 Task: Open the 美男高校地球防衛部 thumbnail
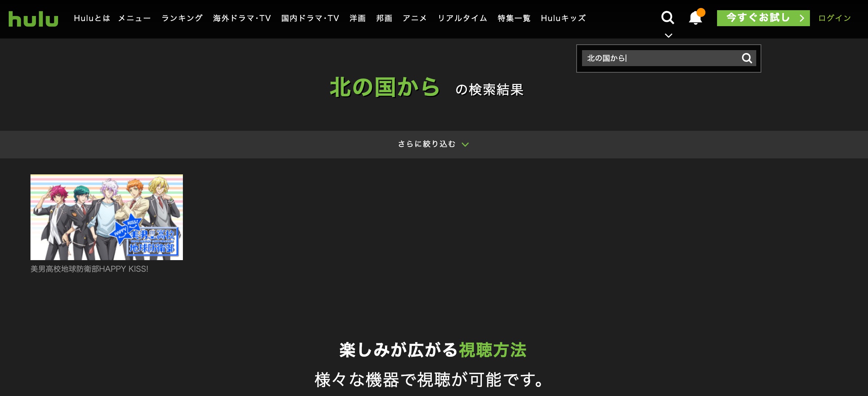(107, 217)
